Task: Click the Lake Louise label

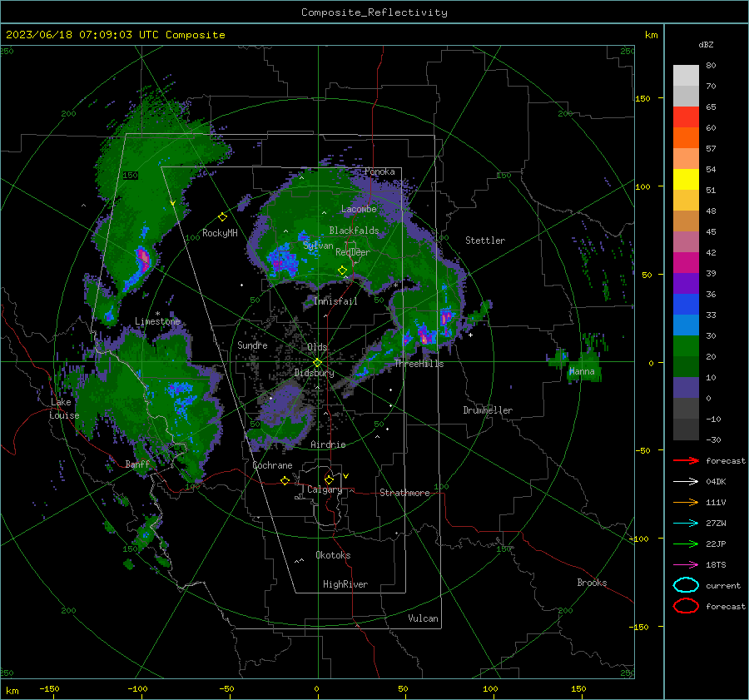Action: 64,409
